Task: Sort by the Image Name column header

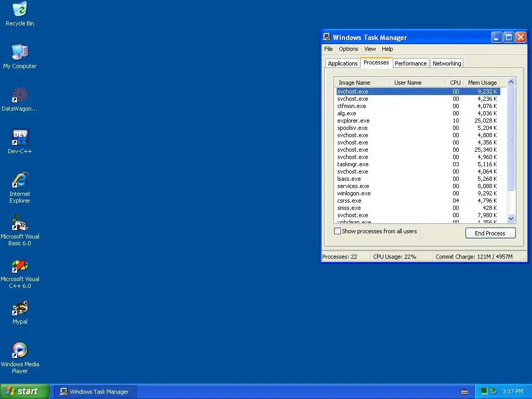Action: (362, 83)
